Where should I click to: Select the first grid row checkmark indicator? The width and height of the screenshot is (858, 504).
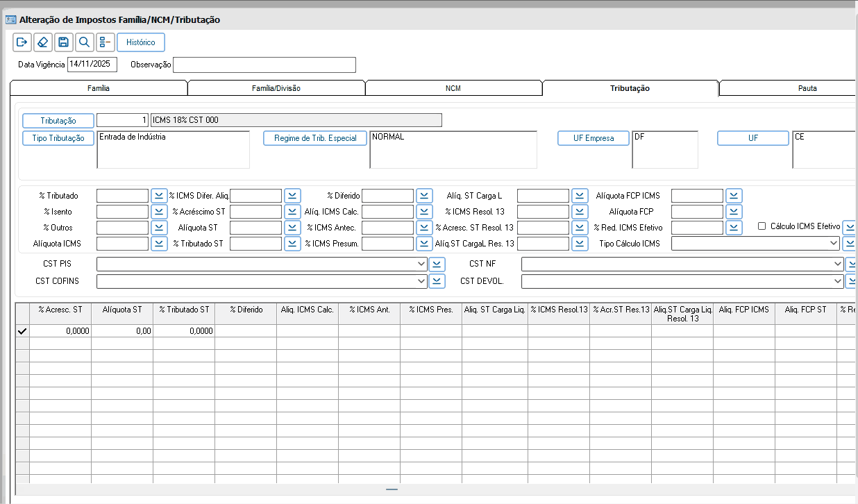(x=22, y=331)
